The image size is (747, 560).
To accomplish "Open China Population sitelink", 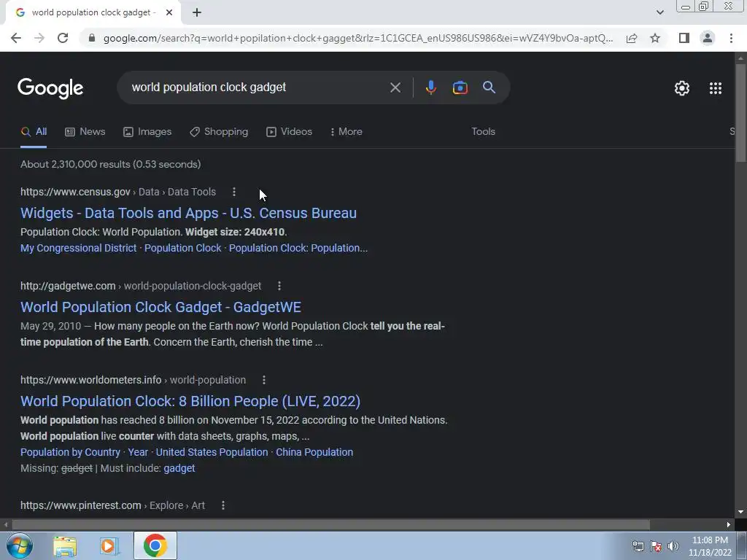I will (314, 452).
